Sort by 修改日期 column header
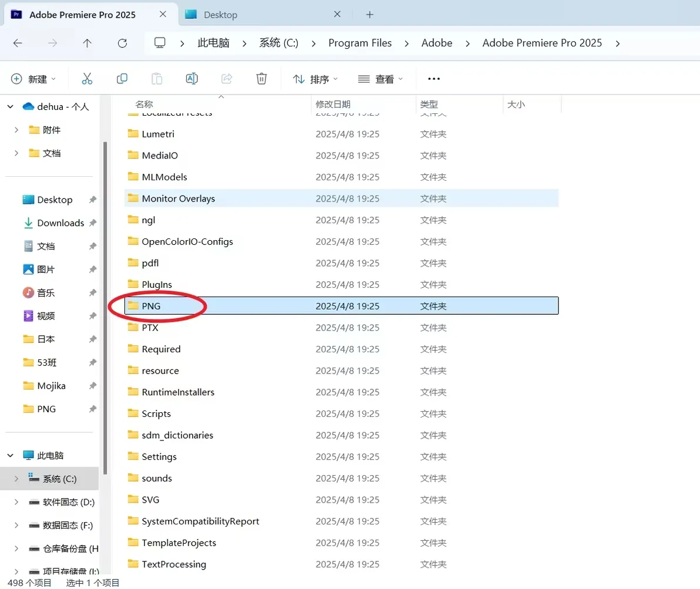 pyautogui.click(x=333, y=104)
